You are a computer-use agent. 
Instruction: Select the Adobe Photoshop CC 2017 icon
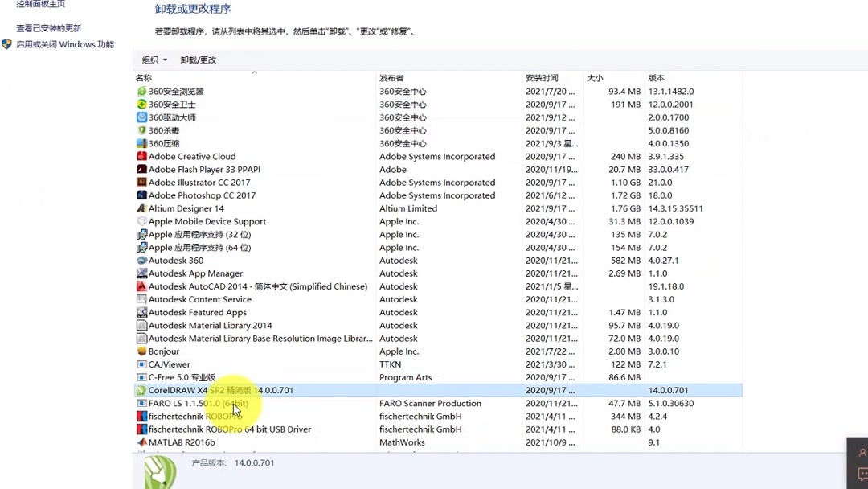point(143,195)
